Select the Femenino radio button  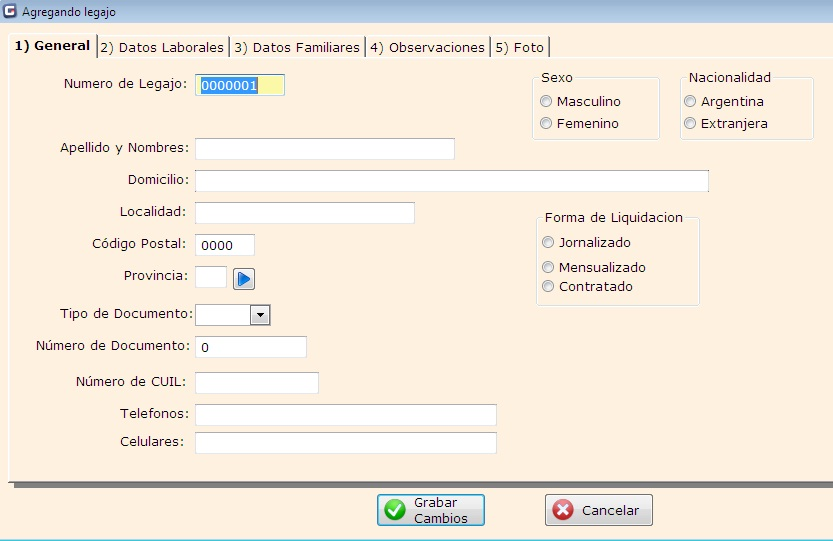point(546,124)
